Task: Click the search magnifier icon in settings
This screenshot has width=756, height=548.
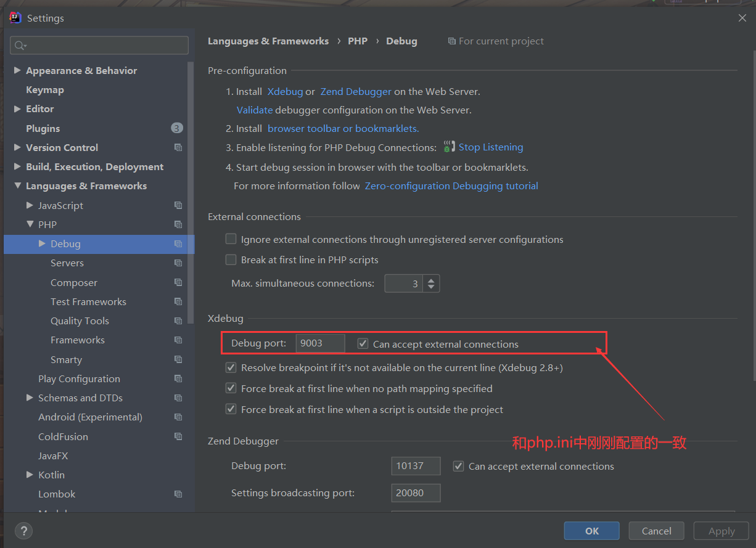Action: [20, 45]
